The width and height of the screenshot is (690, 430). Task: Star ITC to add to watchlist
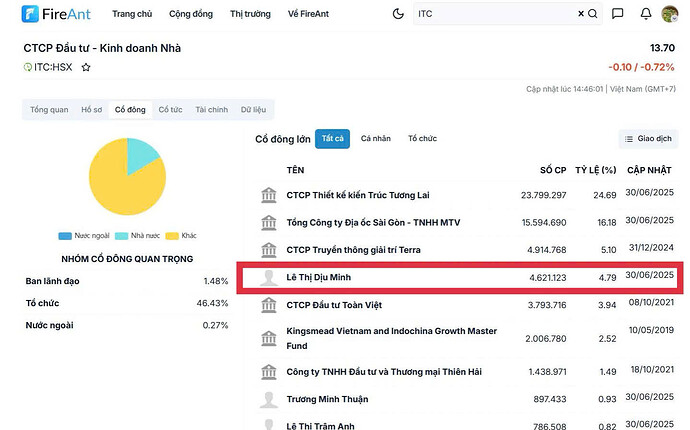[86, 67]
